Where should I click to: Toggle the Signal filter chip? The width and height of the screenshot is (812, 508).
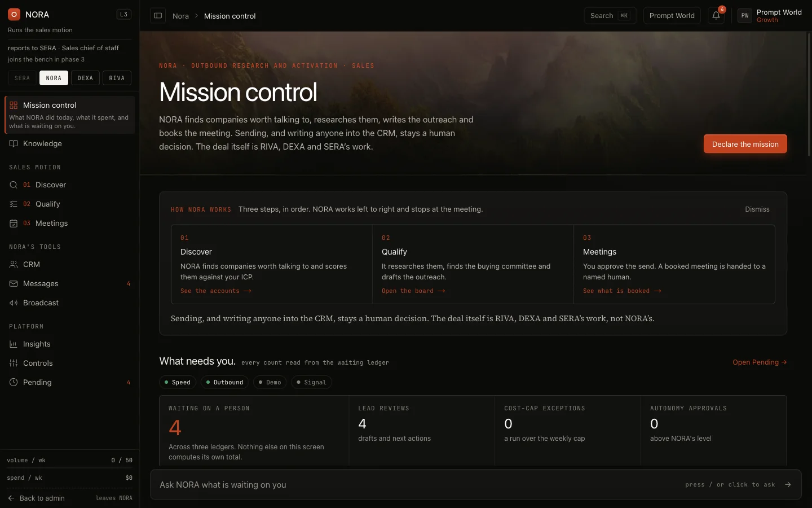[312, 382]
